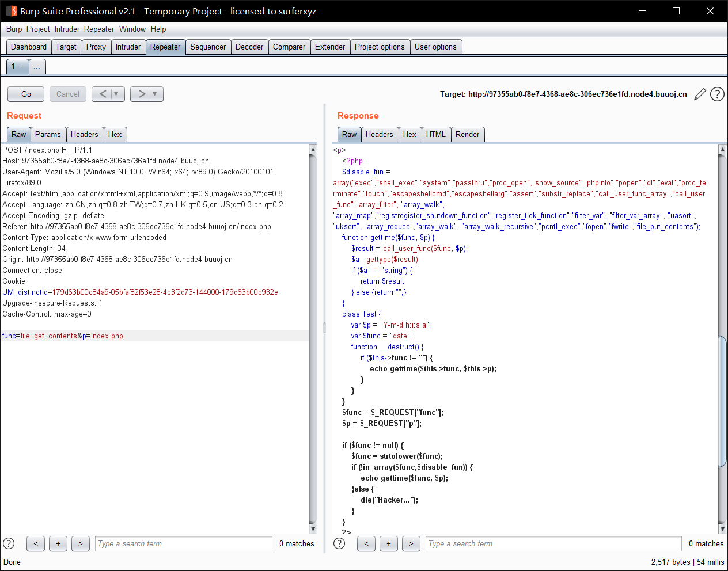728x571 pixels.
Task: Switch to the Proxy tab
Action: tap(96, 47)
